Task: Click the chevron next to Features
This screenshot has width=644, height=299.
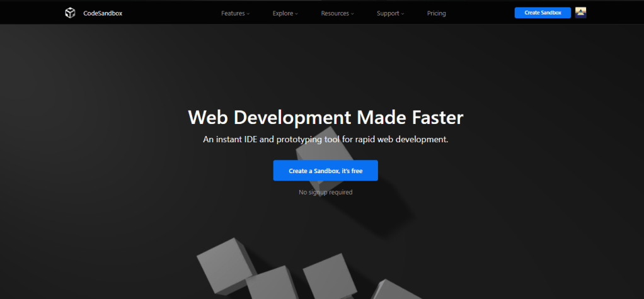Action: coord(248,14)
